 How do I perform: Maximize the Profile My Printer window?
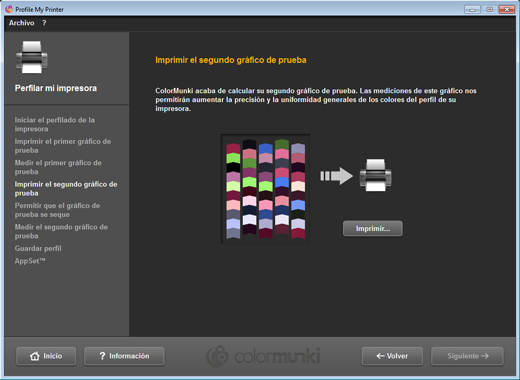coord(489,9)
